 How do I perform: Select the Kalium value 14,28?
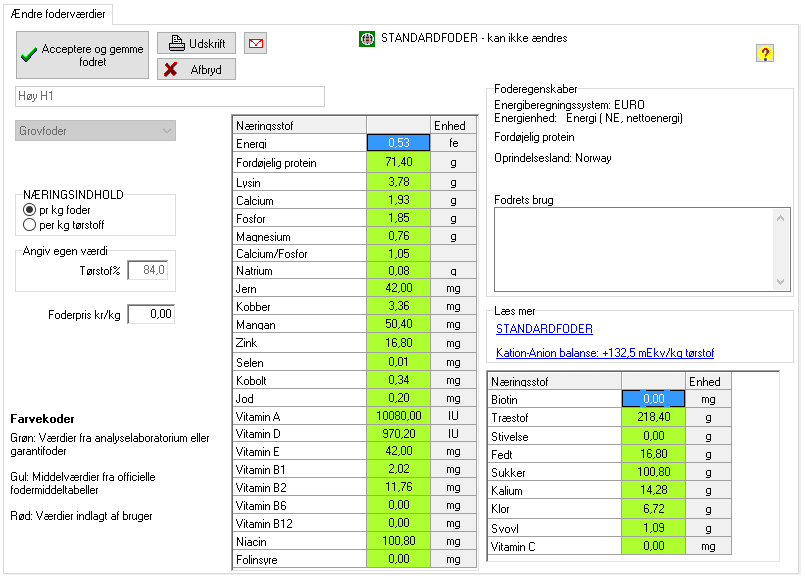point(653,490)
